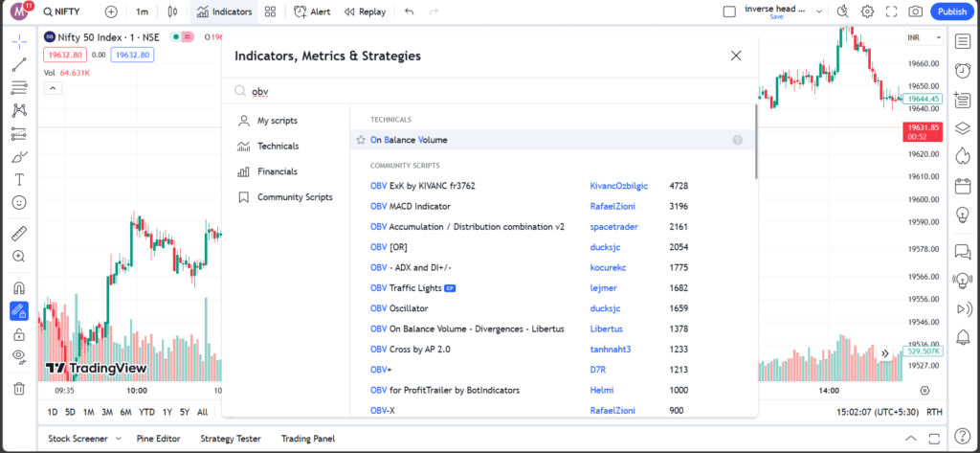980x453 pixels.
Task: Select the patterns drawing tool
Action: point(19,111)
